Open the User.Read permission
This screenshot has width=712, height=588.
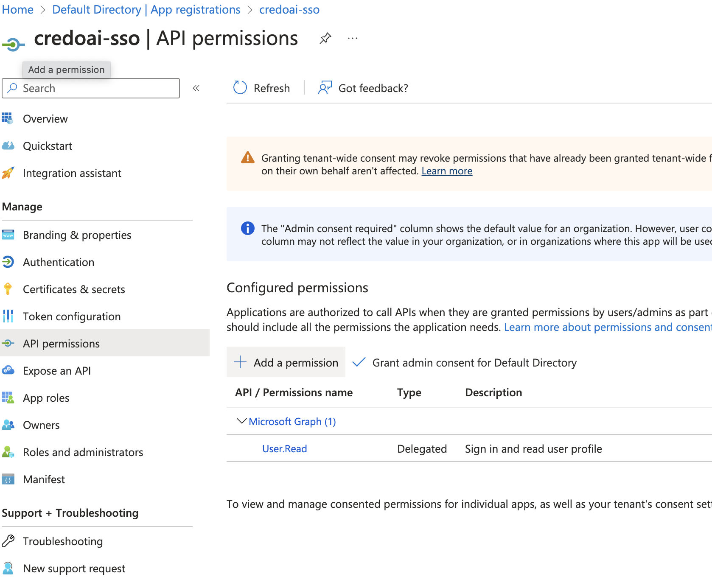point(284,449)
